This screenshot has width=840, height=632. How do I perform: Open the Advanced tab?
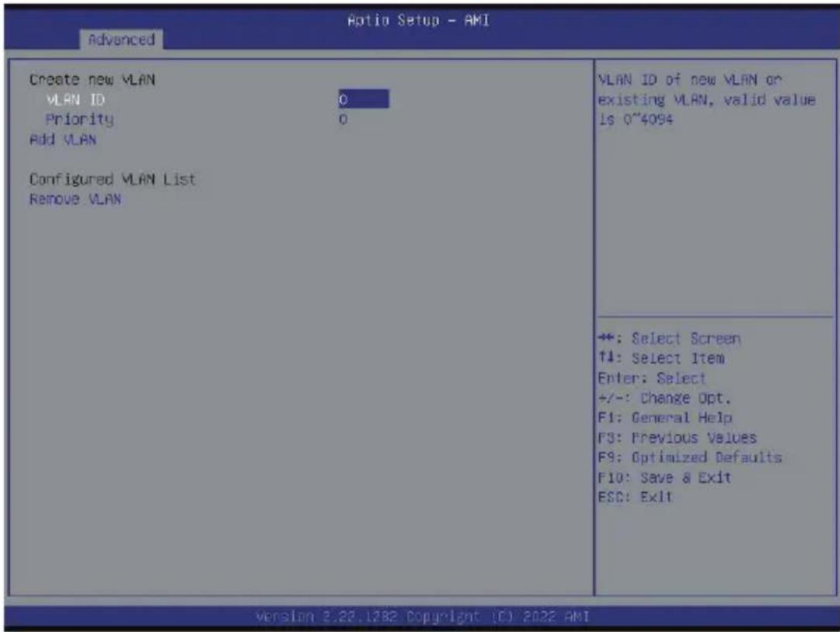[x=122, y=40]
